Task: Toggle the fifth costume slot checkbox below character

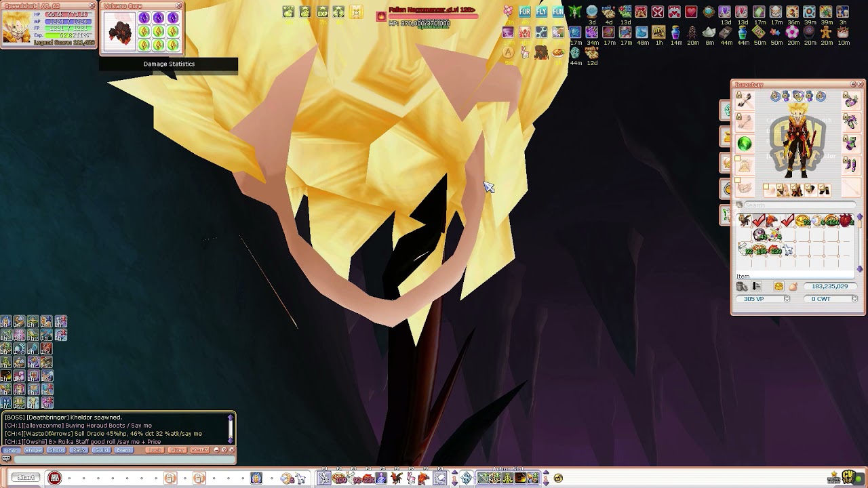Action: (821, 186)
